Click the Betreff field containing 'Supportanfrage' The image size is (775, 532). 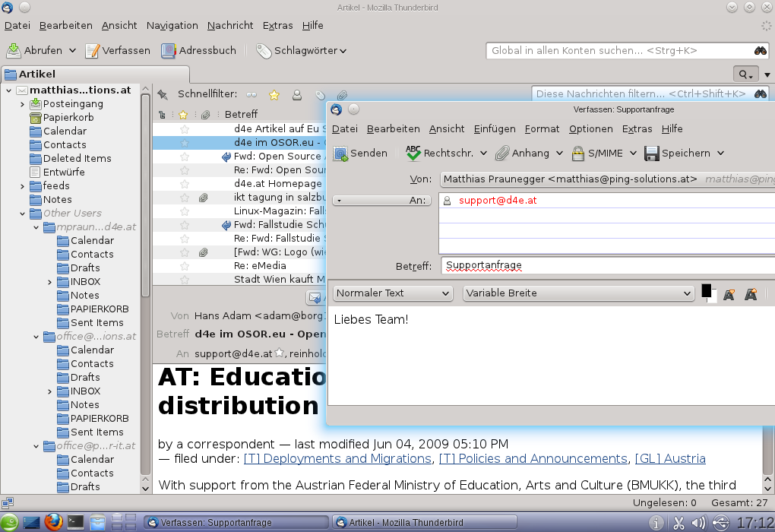tap(608, 266)
